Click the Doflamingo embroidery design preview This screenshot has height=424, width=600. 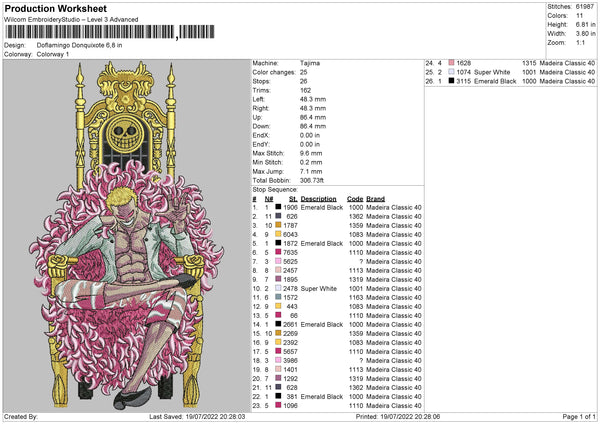coord(127,235)
